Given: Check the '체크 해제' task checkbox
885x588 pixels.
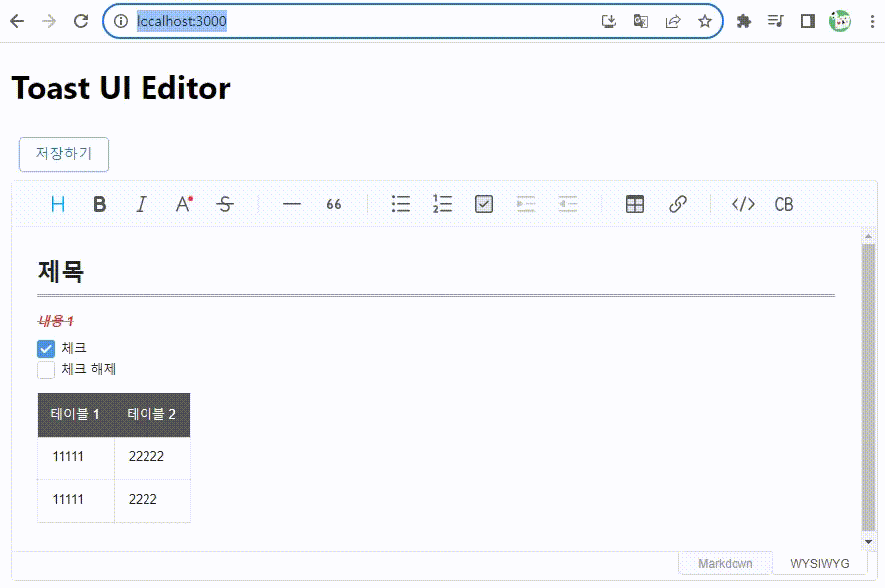Looking at the screenshot, I should tap(46, 370).
